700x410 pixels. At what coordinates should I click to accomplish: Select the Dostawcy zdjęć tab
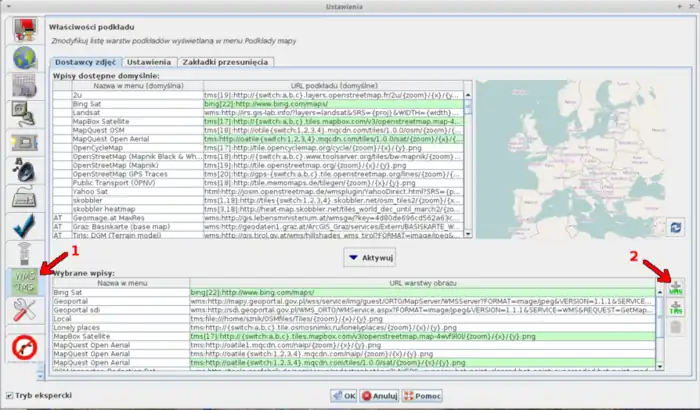point(85,61)
